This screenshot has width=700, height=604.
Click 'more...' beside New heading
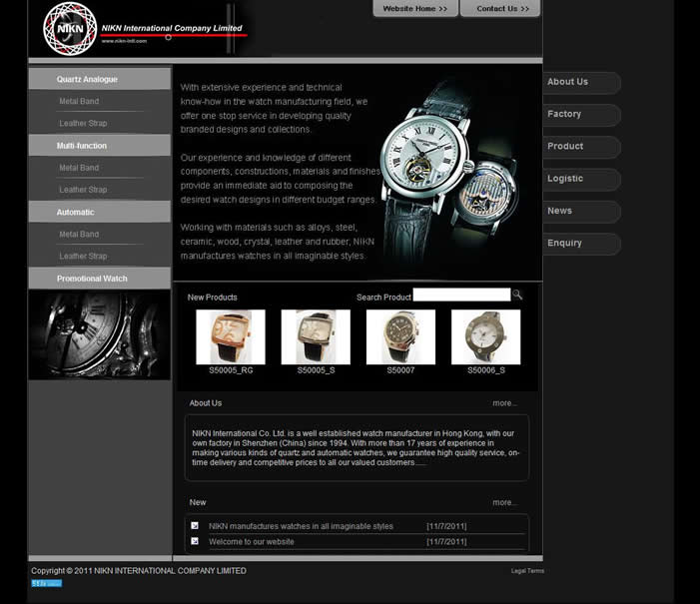(x=505, y=502)
